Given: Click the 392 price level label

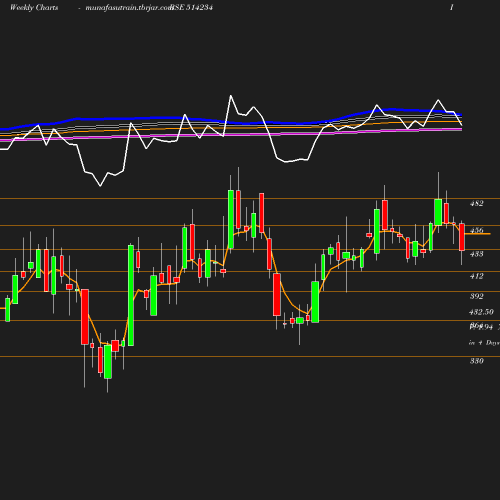Looking at the screenshot, I should point(477,296).
